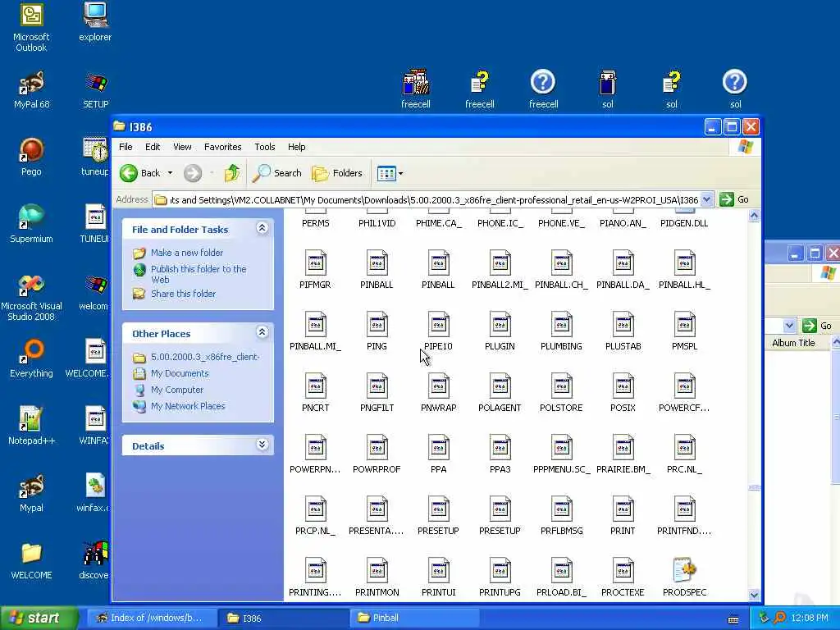840x630 pixels.
Task: Open the Views dropdown button
Action: (390, 173)
